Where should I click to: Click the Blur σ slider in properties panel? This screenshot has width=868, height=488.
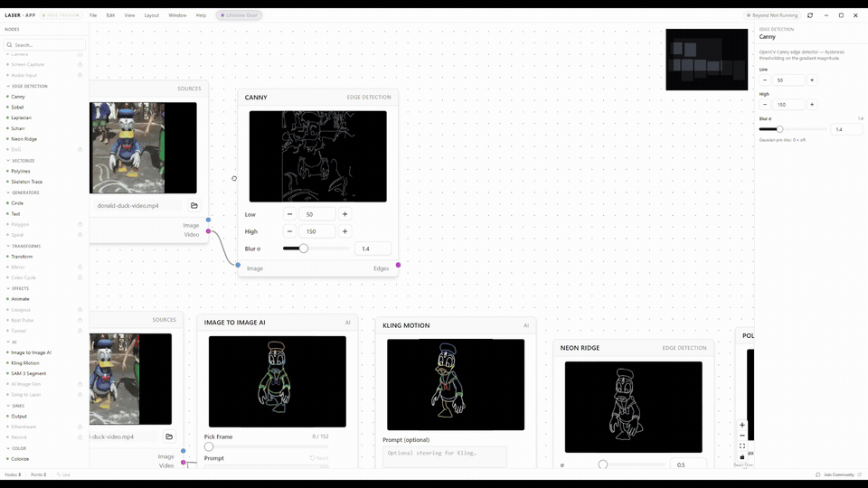793,129
